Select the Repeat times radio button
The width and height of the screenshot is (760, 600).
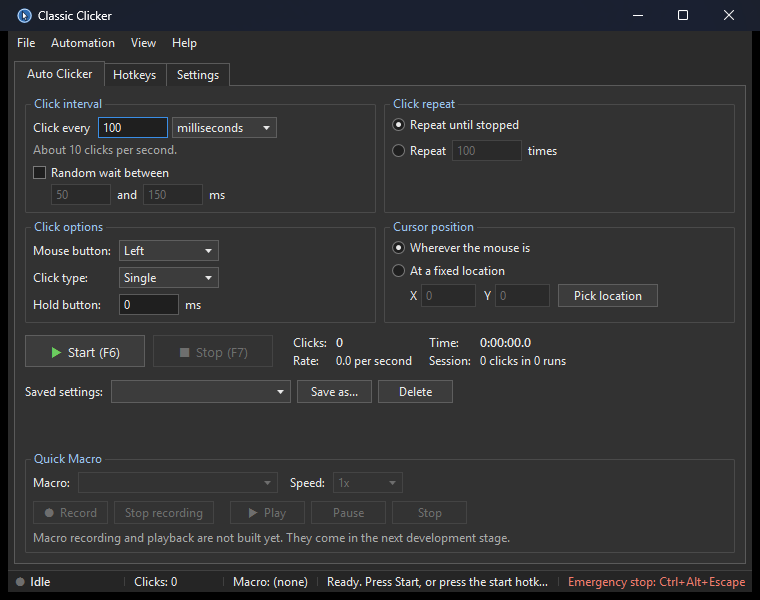click(398, 151)
